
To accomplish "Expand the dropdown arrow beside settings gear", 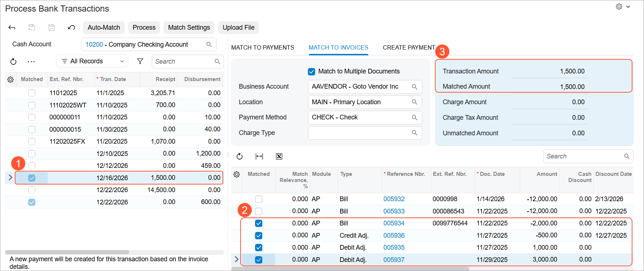I will 628,7.
